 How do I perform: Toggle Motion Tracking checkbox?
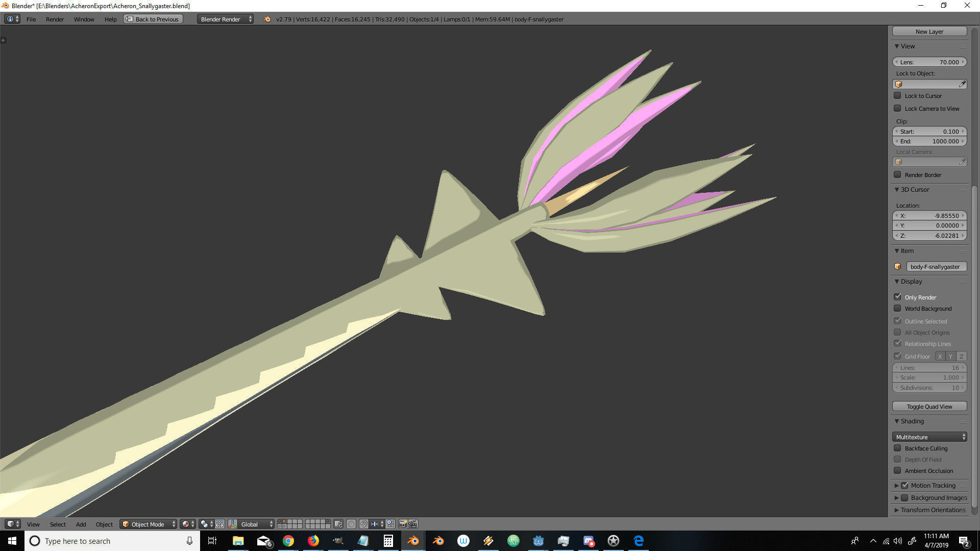(x=904, y=485)
